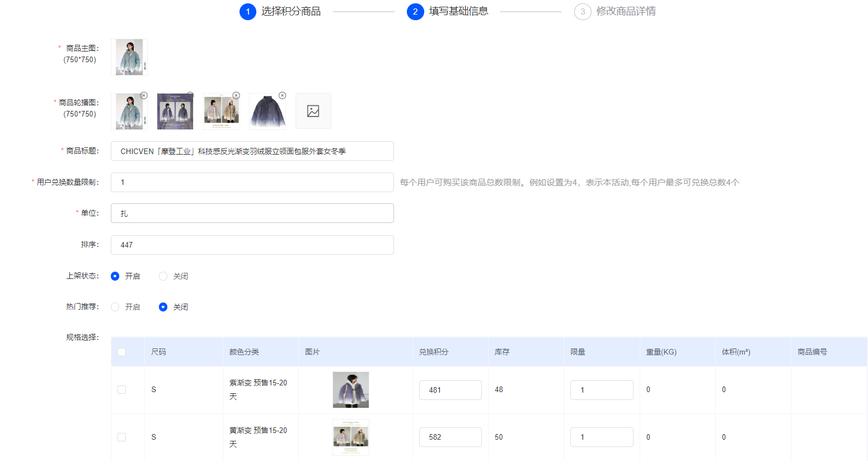The width and height of the screenshot is (868, 461).
Task: Go to 修改商品详情 step label
Action: 626,11
